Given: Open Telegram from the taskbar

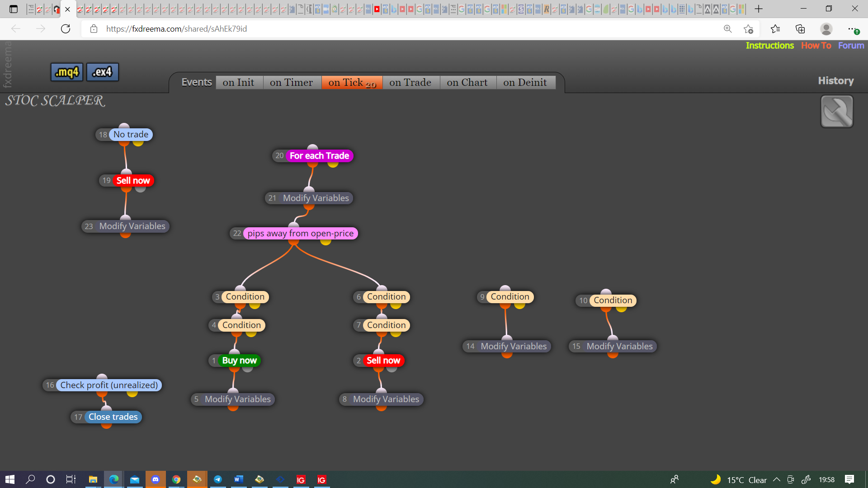Looking at the screenshot, I should click(218, 479).
